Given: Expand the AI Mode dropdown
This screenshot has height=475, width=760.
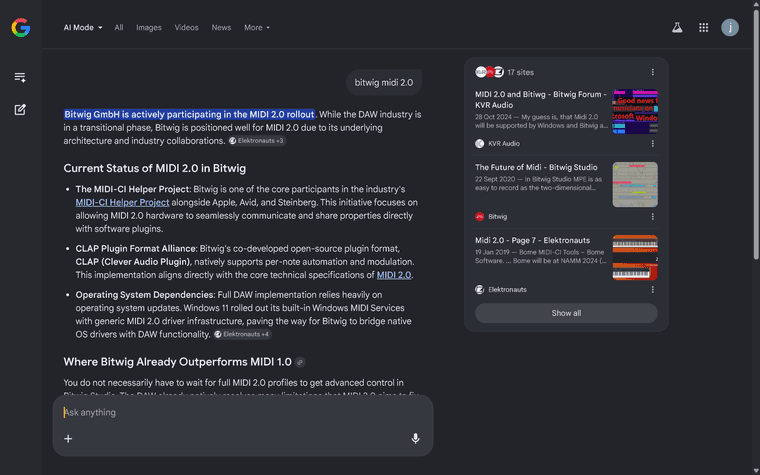Looking at the screenshot, I should (x=83, y=28).
